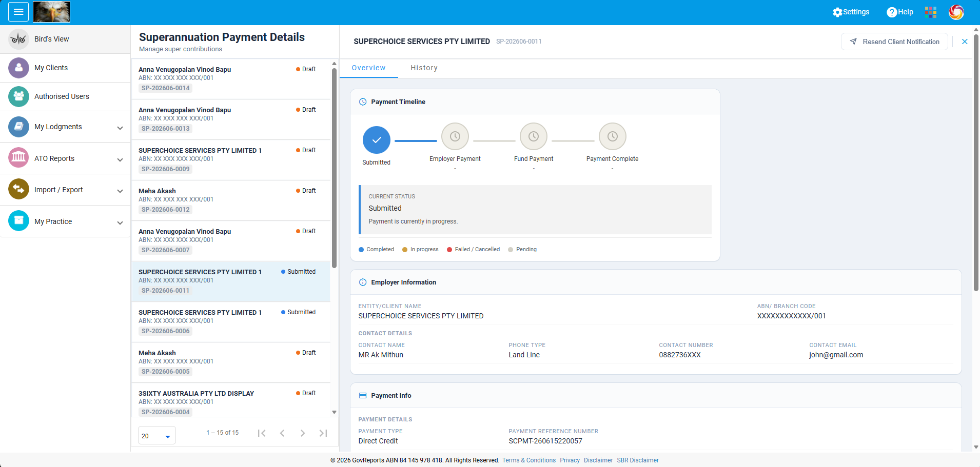
Task: Click the swirl profile avatar icon
Action: click(x=956, y=12)
